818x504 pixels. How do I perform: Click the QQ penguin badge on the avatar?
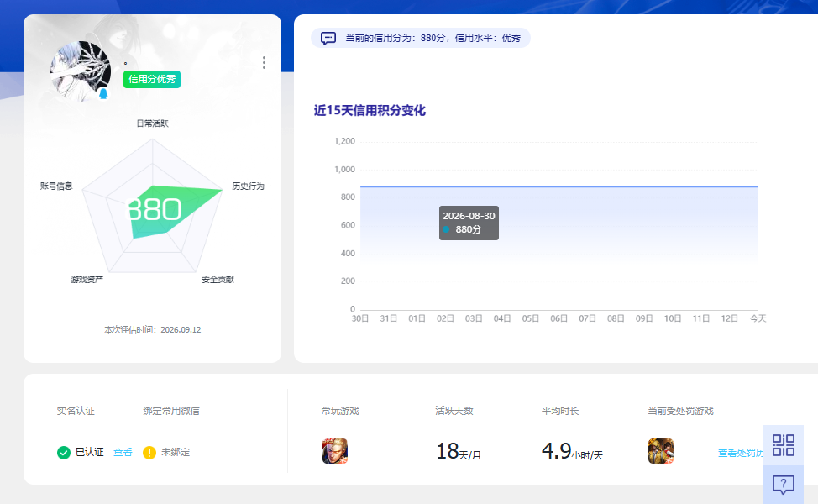(103, 93)
